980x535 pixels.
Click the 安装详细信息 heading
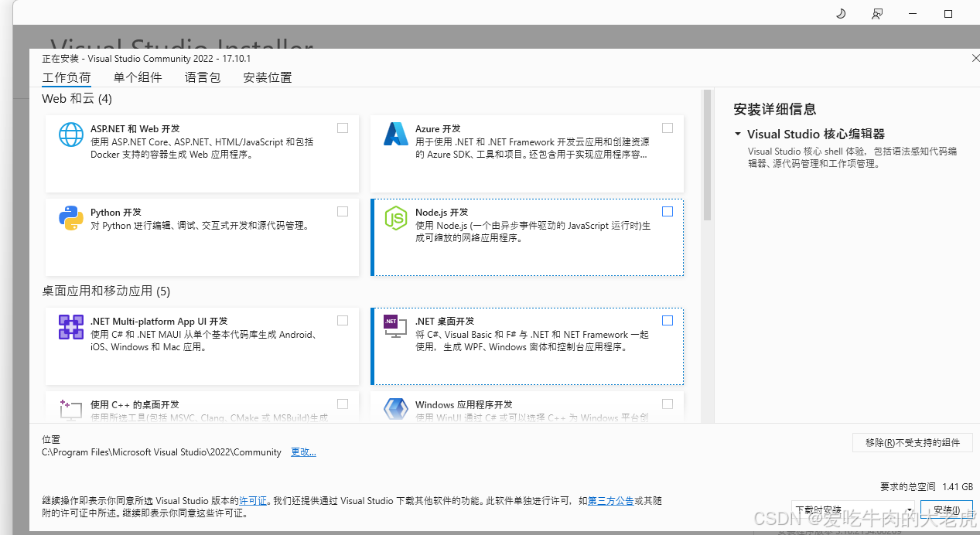point(775,109)
